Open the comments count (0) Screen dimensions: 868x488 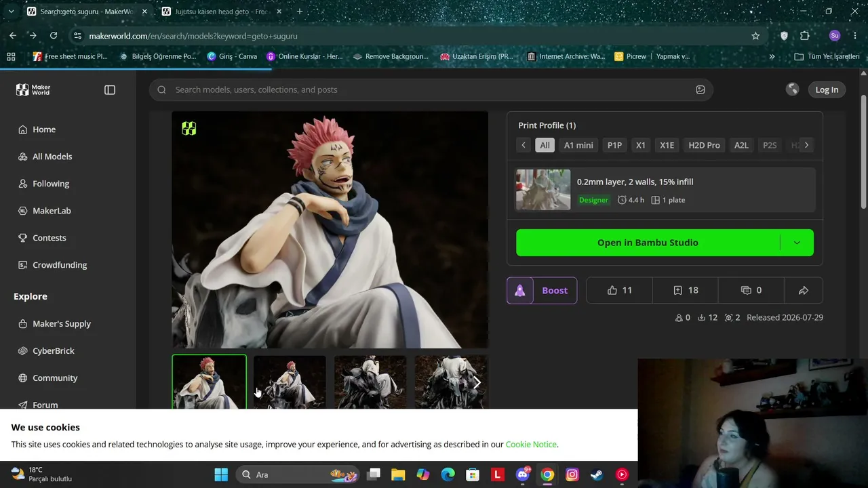(x=751, y=290)
